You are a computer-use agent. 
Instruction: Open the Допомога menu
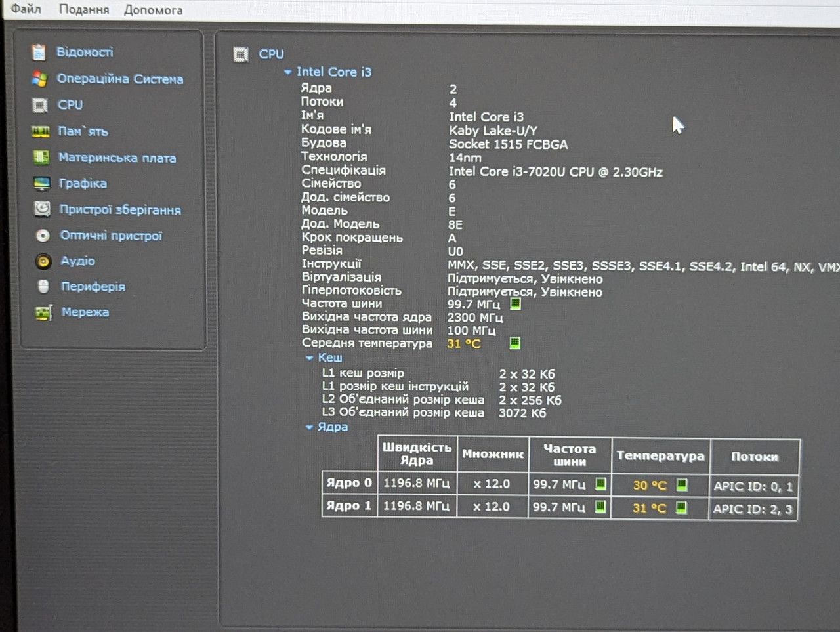click(153, 10)
